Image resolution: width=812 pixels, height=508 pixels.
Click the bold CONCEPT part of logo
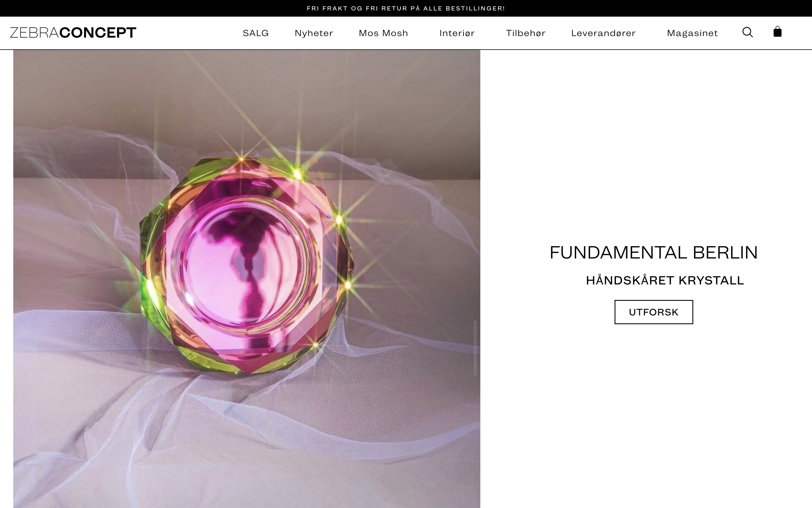pyautogui.click(x=98, y=33)
